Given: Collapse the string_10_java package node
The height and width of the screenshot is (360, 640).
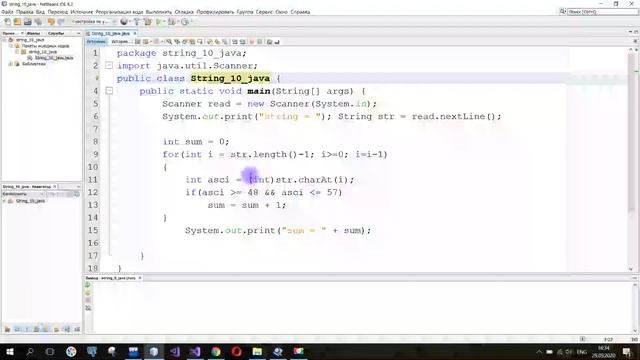Looking at the screenshot, I should (17, 52).
